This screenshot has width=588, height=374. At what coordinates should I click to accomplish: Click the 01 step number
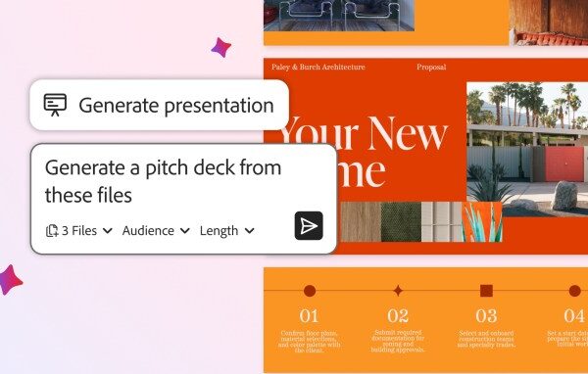click(309, 316)
